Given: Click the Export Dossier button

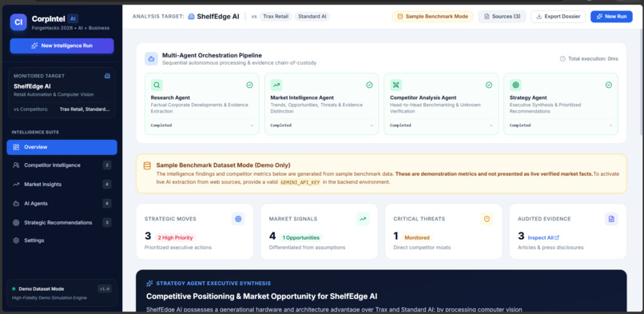Looking at the screenshot, I should pyautogui.click(x=559, y=17).
